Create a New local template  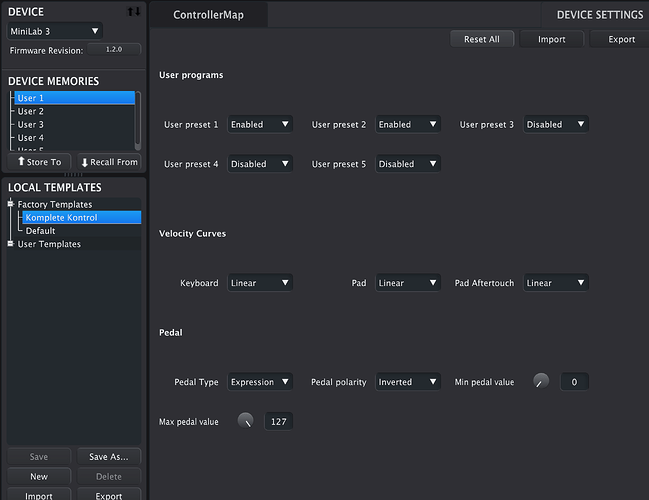tap(39, 476)
